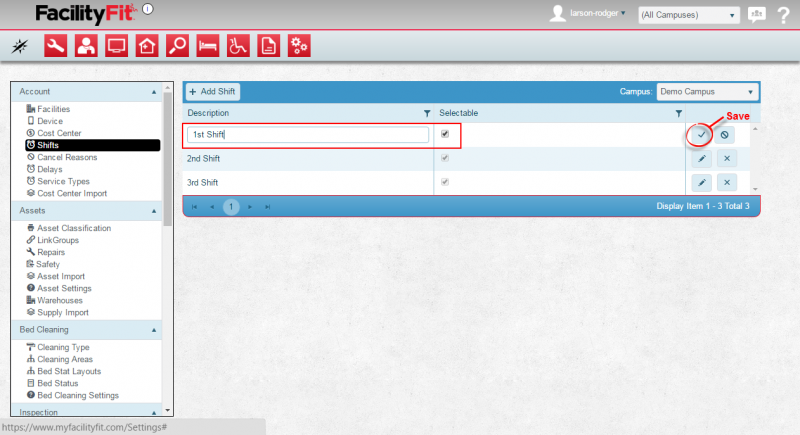Go to first page of shifts
This screenshot has width=800, height=435.
tap(194, 207)
